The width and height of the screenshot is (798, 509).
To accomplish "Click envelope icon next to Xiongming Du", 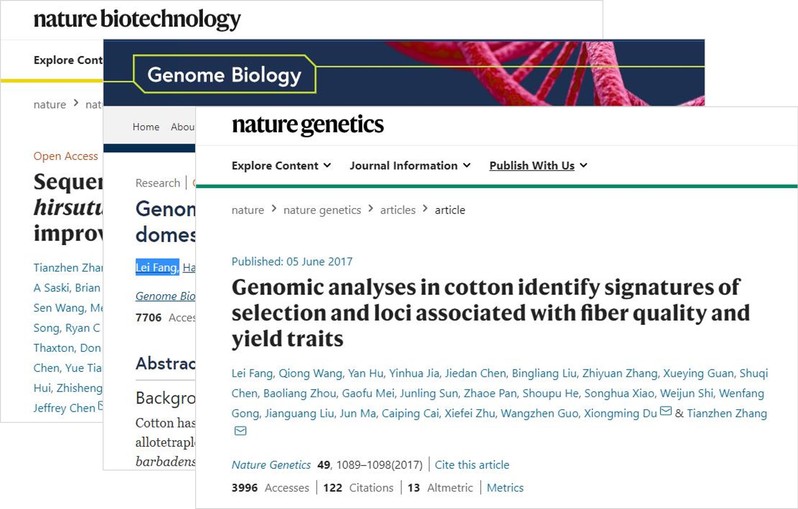I will 666,411.
